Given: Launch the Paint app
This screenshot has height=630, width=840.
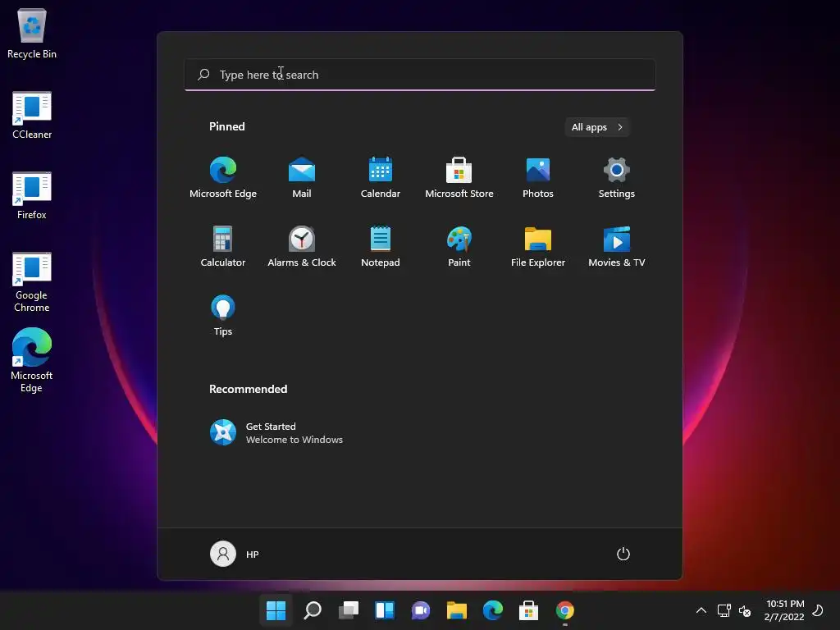Looking at the screenshot, I should [459, 246].
